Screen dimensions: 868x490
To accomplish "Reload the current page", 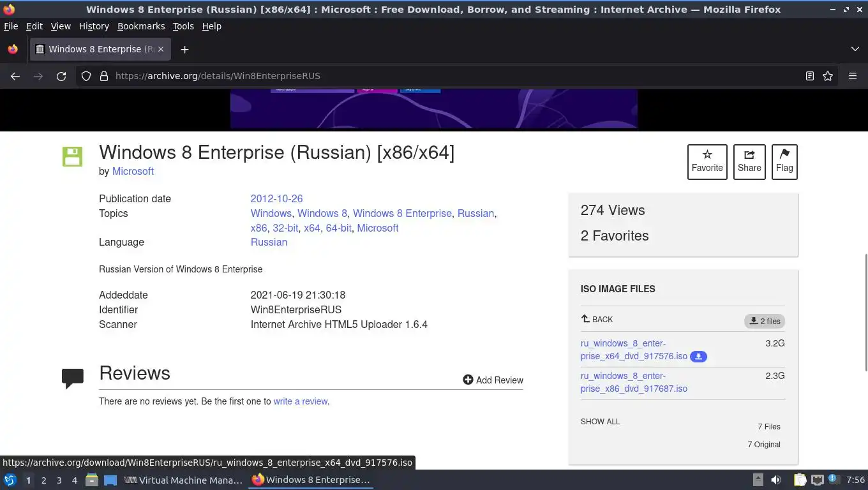I will pos(61,76).
